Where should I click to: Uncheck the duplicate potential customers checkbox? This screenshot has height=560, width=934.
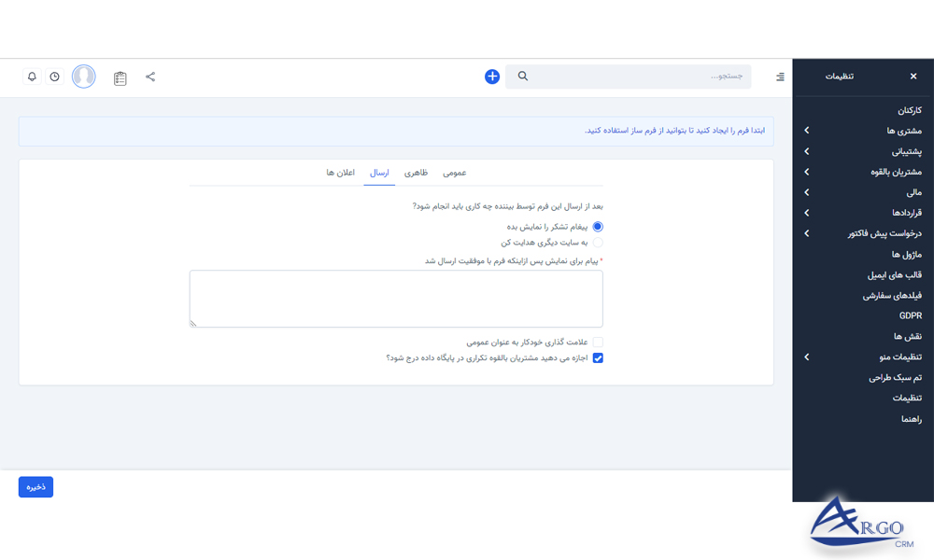[597, 358]
